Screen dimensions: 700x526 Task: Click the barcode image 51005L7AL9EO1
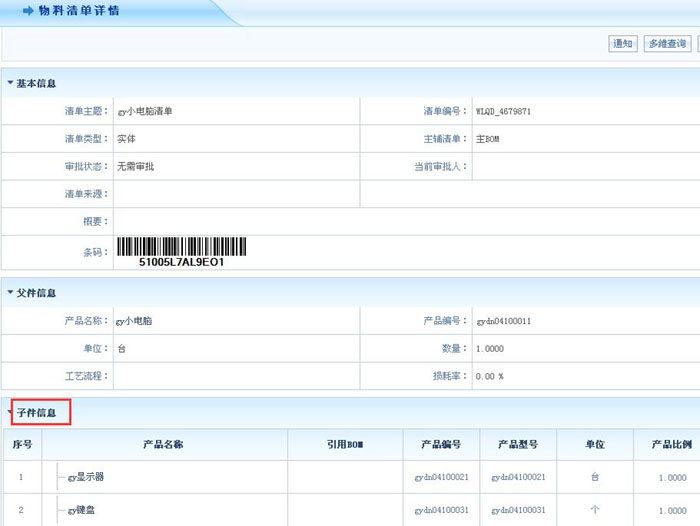click(x=181, y=252)
